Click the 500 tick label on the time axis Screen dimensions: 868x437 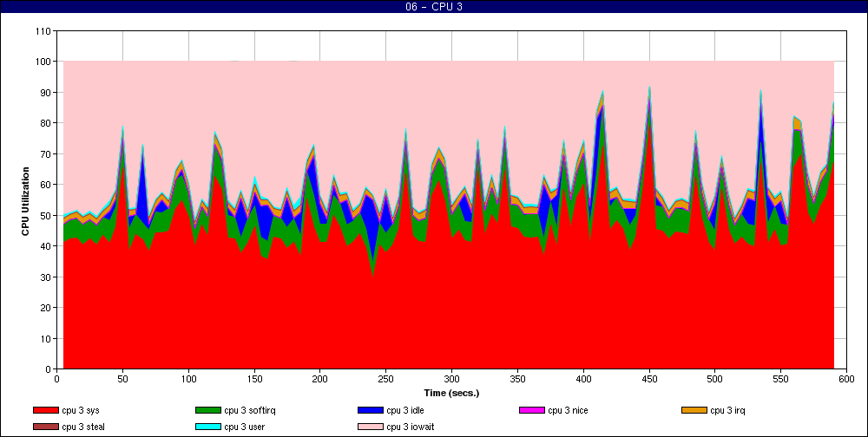click(714, 380)
